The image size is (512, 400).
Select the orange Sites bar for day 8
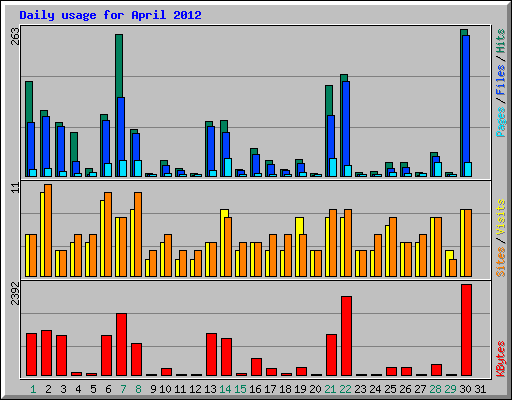coord(138,234)
